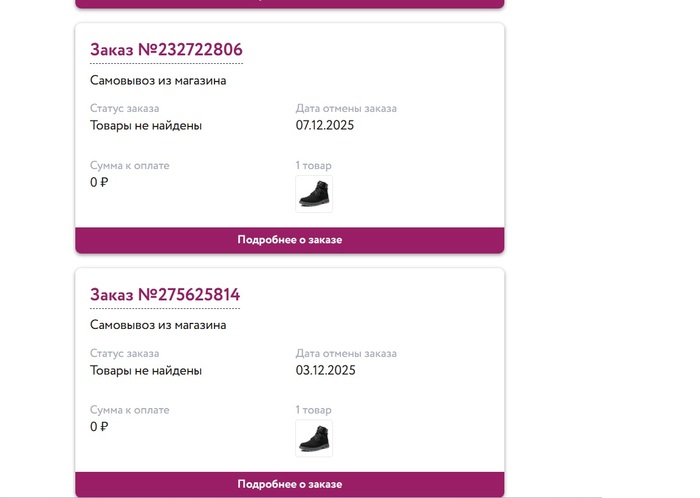Click the partially visible purple bar at top

coord(290,4)
